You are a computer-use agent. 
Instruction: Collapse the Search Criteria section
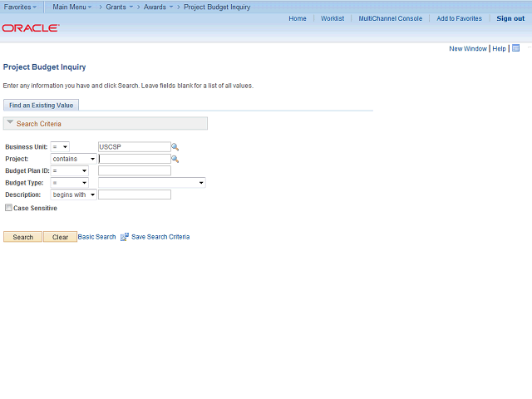click(10, 122)
